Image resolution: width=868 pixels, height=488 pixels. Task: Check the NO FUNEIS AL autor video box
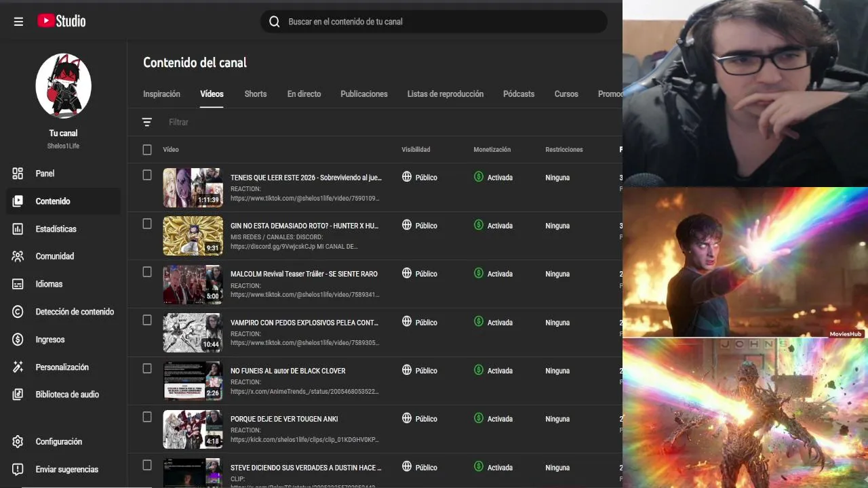(147, 368)
